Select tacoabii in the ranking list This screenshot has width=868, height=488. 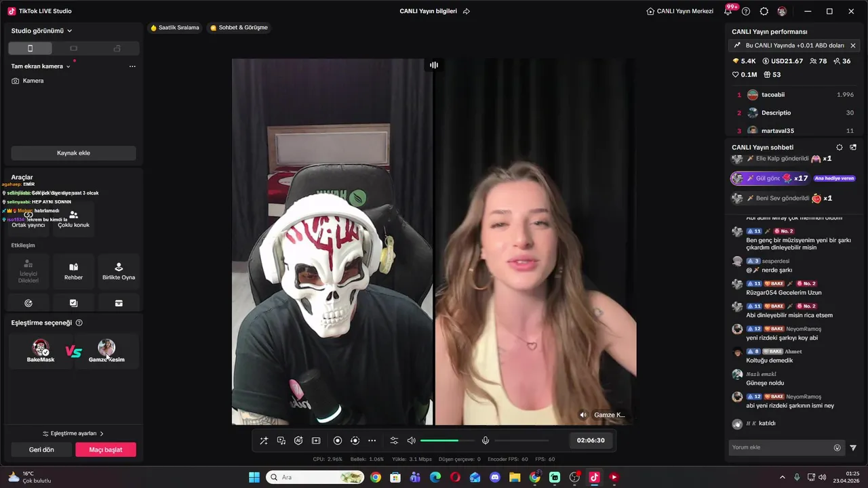(x=795, y=95)
